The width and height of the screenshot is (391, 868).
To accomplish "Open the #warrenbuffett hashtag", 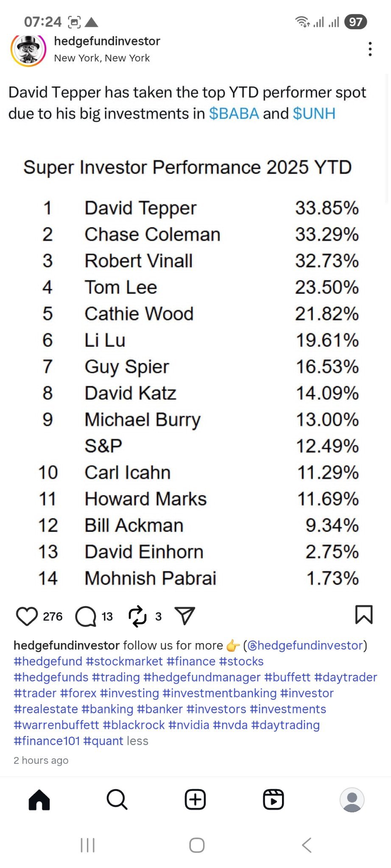I will click(x=56, y=725).
